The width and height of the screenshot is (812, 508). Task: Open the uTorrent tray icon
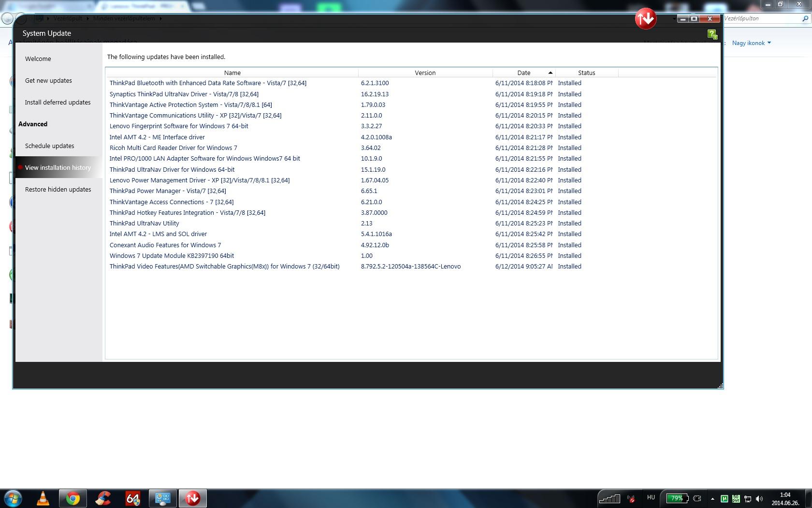(x=724, y=498)
